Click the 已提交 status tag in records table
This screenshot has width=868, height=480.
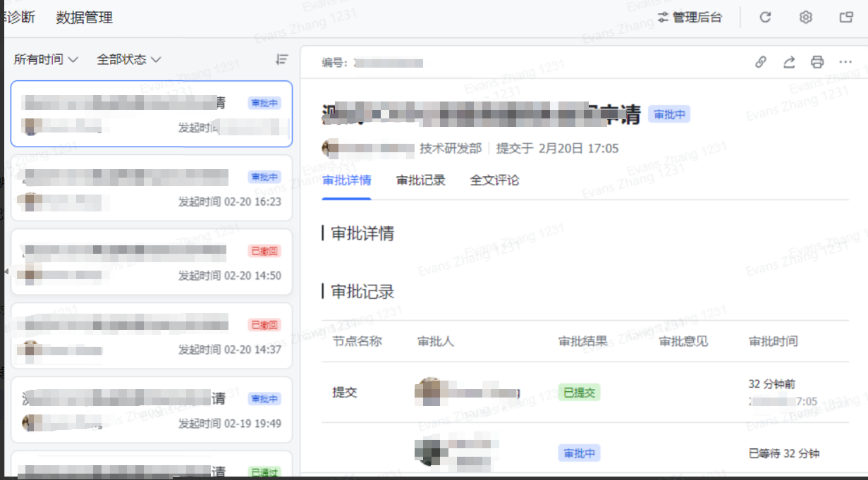(x=579, y=393)
